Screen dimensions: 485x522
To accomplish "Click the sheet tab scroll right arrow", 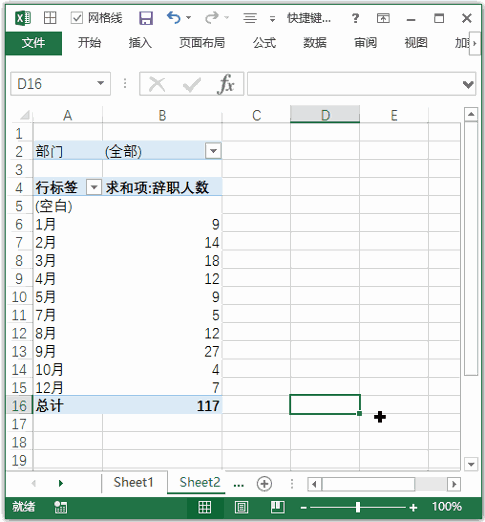I will point(61,483).
